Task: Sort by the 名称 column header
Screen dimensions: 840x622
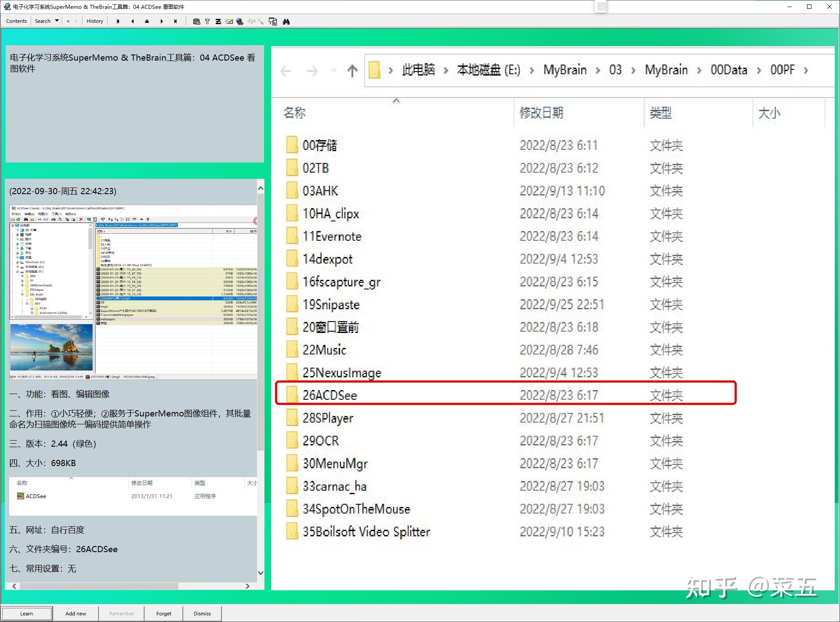Action: (294, 113)
